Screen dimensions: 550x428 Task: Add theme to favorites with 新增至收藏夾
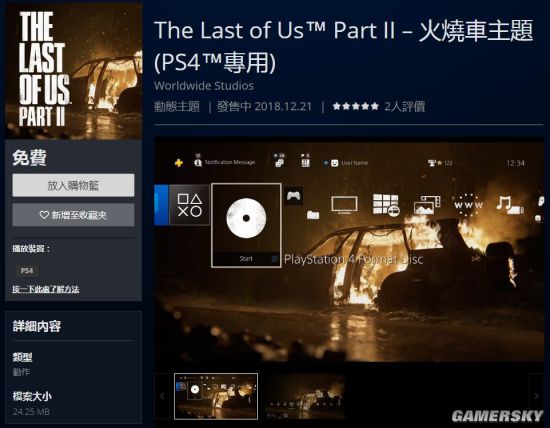pos(73,215)
